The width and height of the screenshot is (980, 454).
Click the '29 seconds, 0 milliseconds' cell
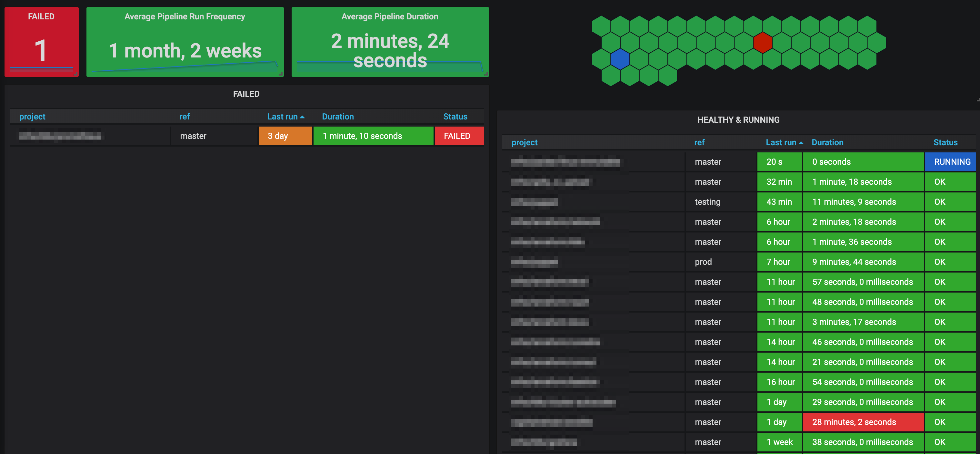pyautogui.click(x=863, y=402)
